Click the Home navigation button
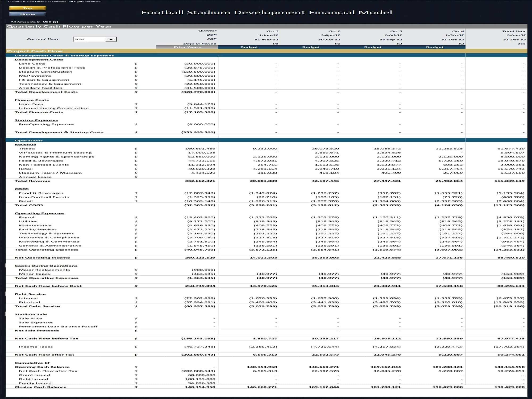 [x=28, y=14]
